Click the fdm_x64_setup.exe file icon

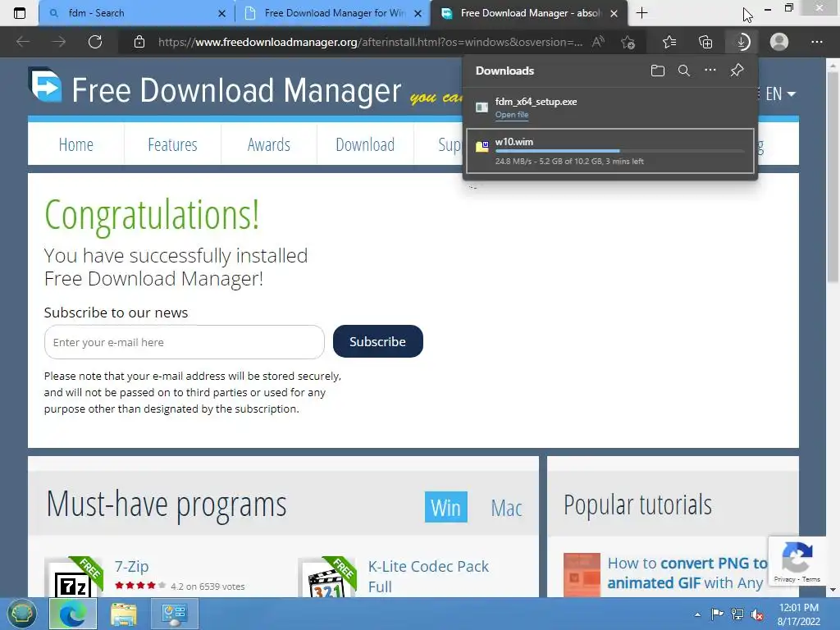pyautogui.click(x=482, y=107)
